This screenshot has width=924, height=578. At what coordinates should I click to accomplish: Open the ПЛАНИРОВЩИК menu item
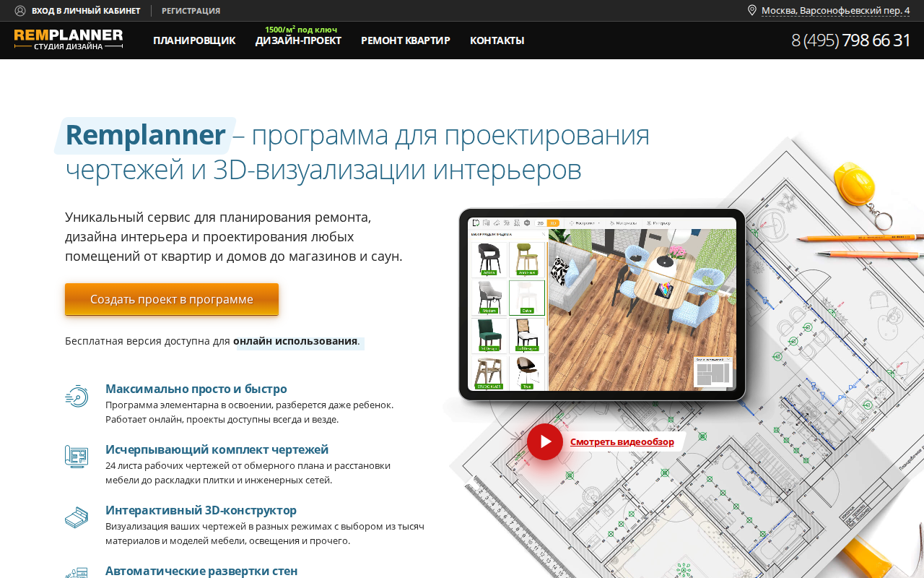[194, 40]
